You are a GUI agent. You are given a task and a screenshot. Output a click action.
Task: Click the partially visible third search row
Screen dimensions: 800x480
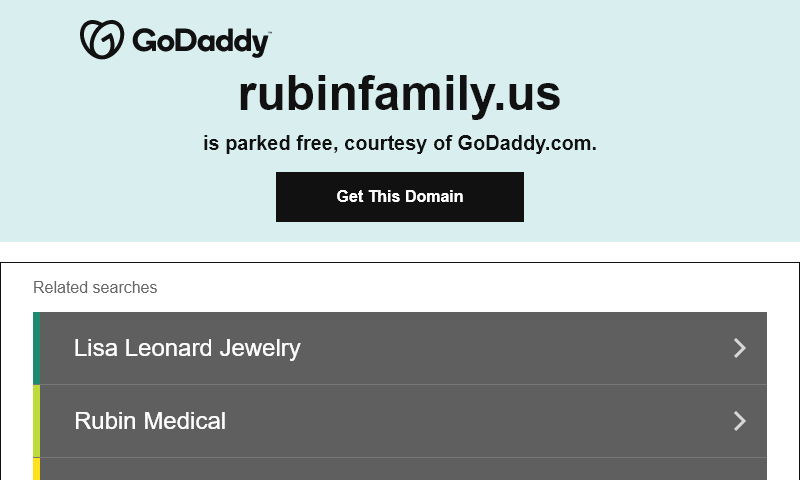click(x=400, y=469)
